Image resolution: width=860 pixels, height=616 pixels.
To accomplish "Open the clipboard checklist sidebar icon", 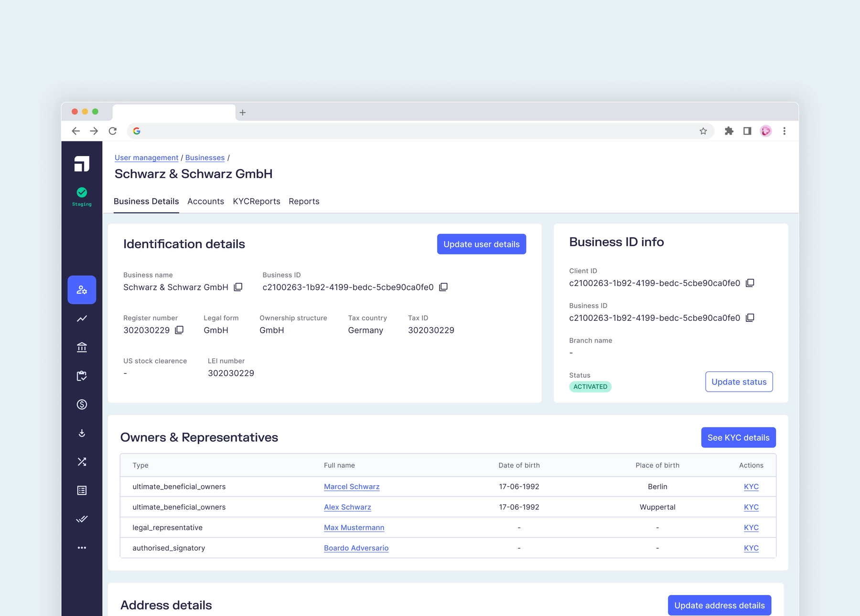I will click(x=82, y=376).
